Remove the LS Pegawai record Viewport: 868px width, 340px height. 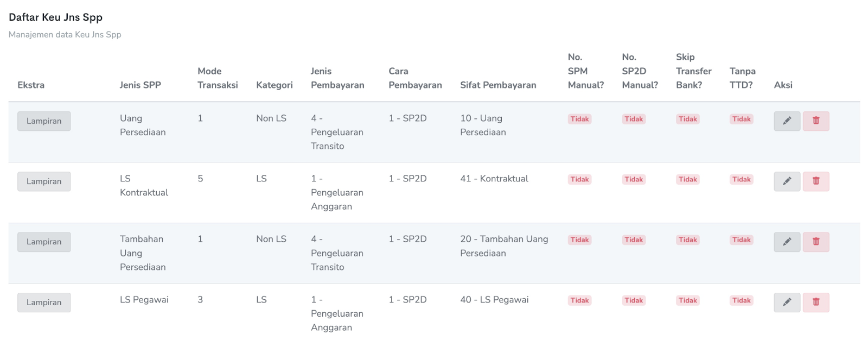(816, 303)
